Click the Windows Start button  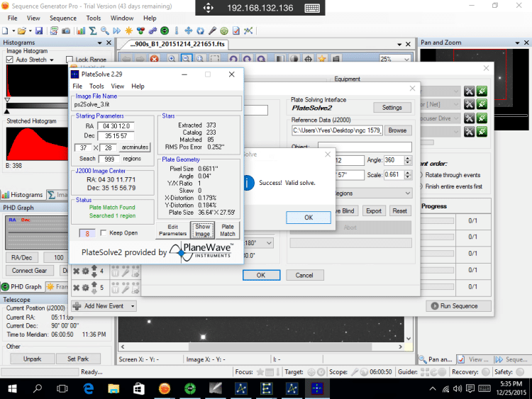pyautogui.click(x=12, y=388)
